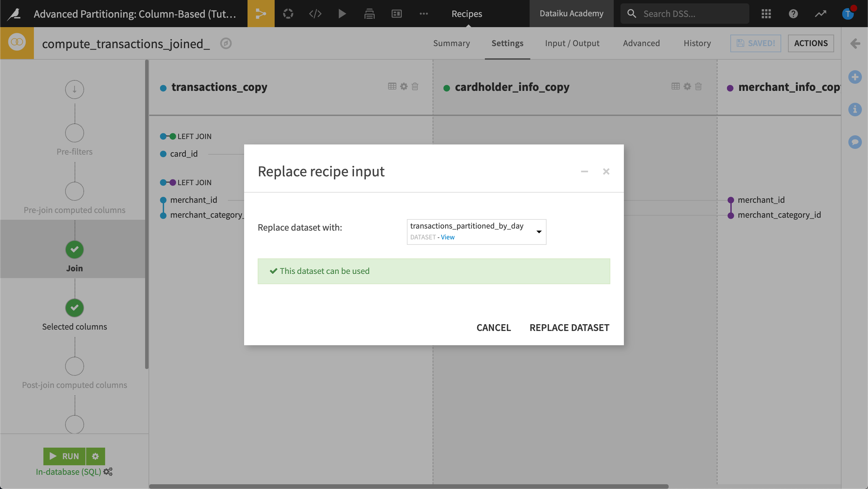868x489 pixels.
Task: Click the Selected columns green checkmark step
Action: click(x=74, y=308)
